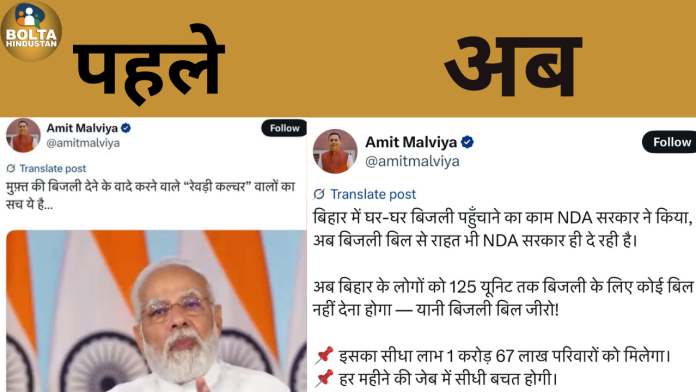Click translate icon in the left tweet
The image size is (696, 392).
11,168
